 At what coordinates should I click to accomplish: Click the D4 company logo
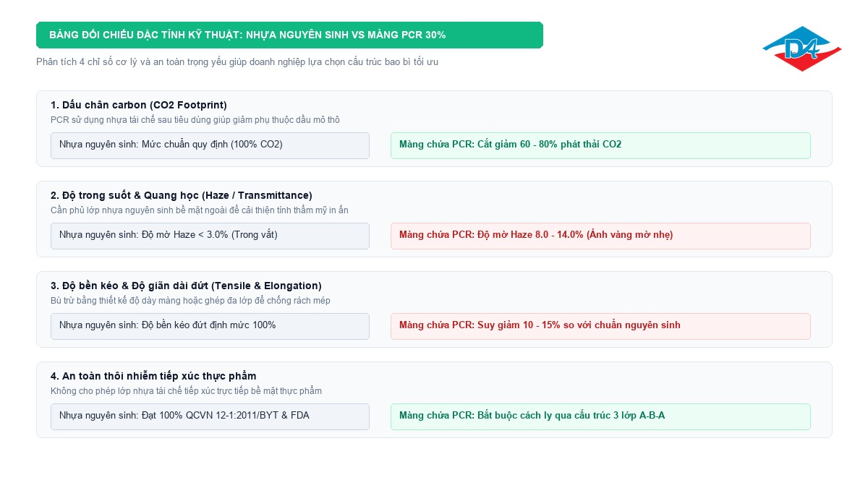pyautogui.click(x=802, y=48)
